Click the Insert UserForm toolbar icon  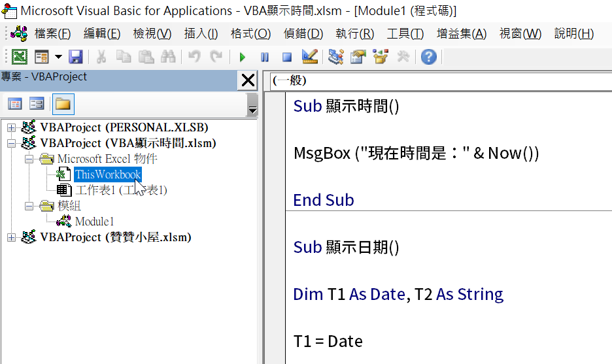(41, 57)
